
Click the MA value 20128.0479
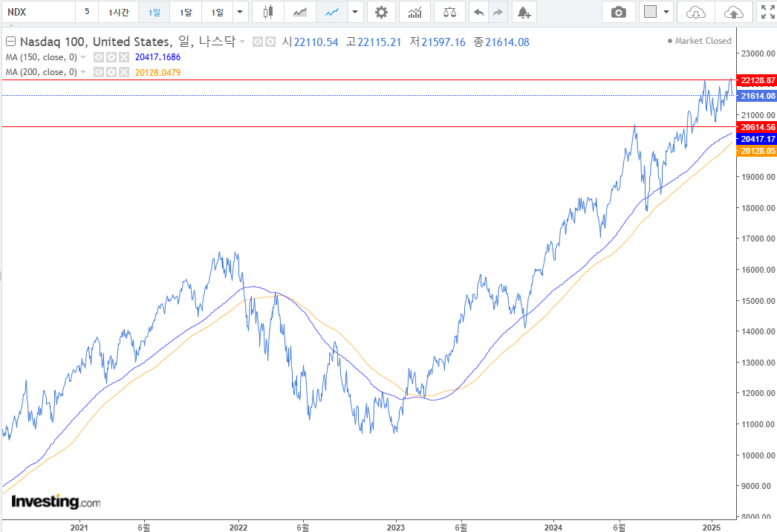pyautogui.click(x=157, y=72)
